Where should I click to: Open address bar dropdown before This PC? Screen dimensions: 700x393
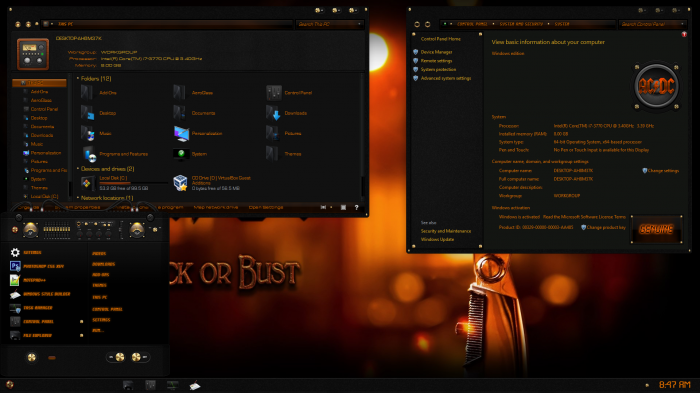coord(52,24)
